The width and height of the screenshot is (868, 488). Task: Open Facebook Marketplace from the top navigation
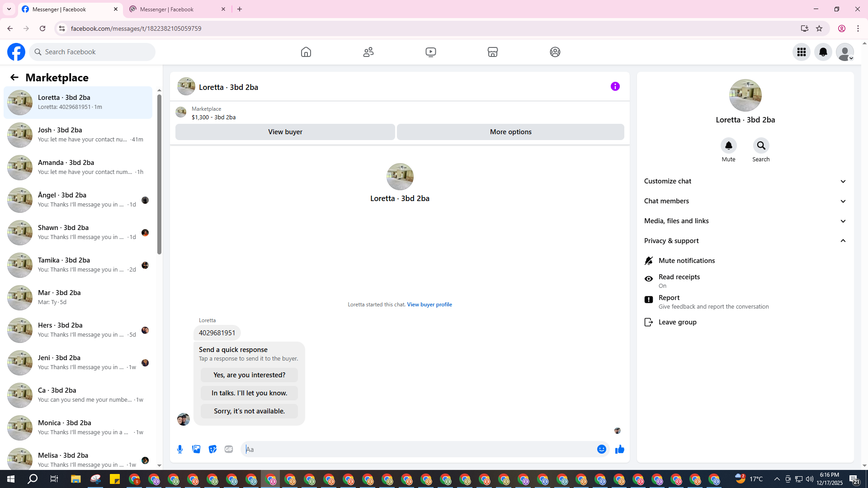click(x=493, y=52)
